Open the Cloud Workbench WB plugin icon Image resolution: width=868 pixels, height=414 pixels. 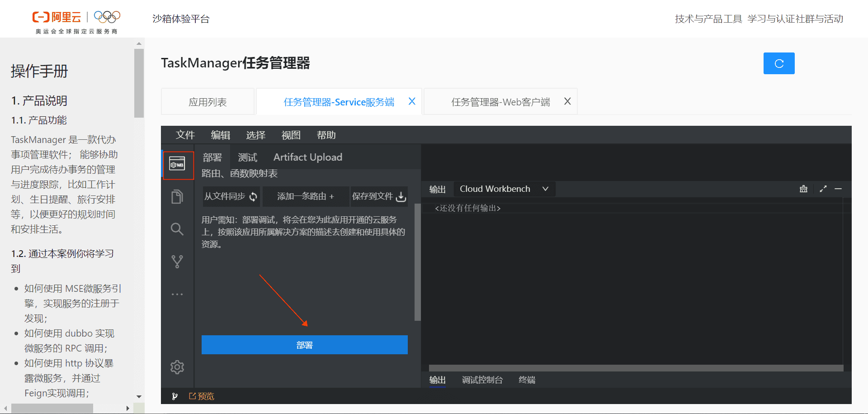pyautogui.click(x=177, y=165)
